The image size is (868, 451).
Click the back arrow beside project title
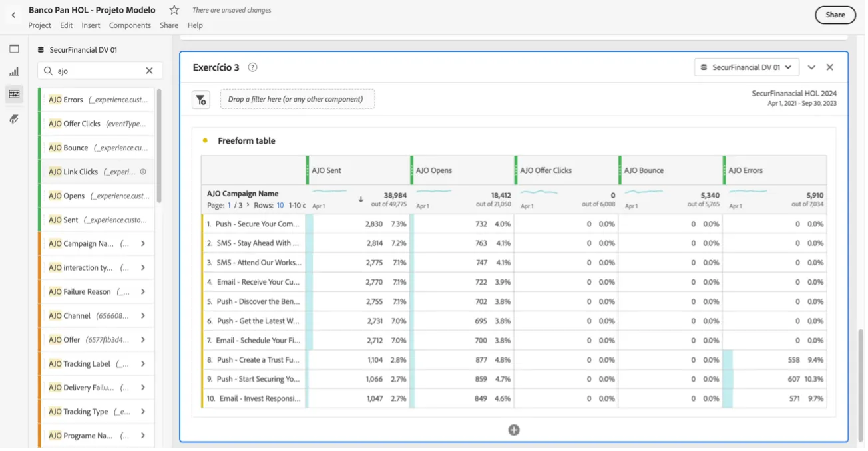(13, 15)
